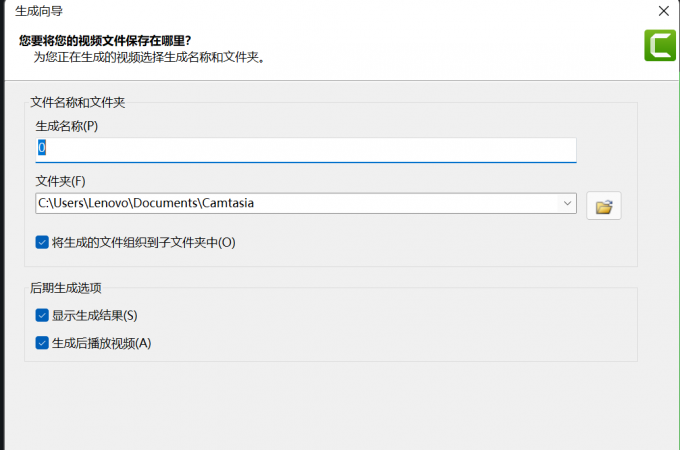Click the empty title bar area

click(x=350, y=10)
